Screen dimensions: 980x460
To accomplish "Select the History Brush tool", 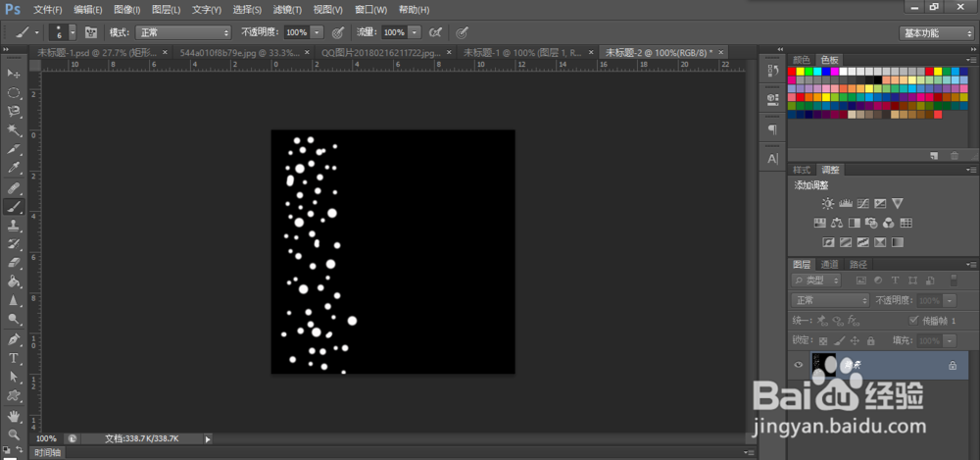I will (x=14, y=244).
